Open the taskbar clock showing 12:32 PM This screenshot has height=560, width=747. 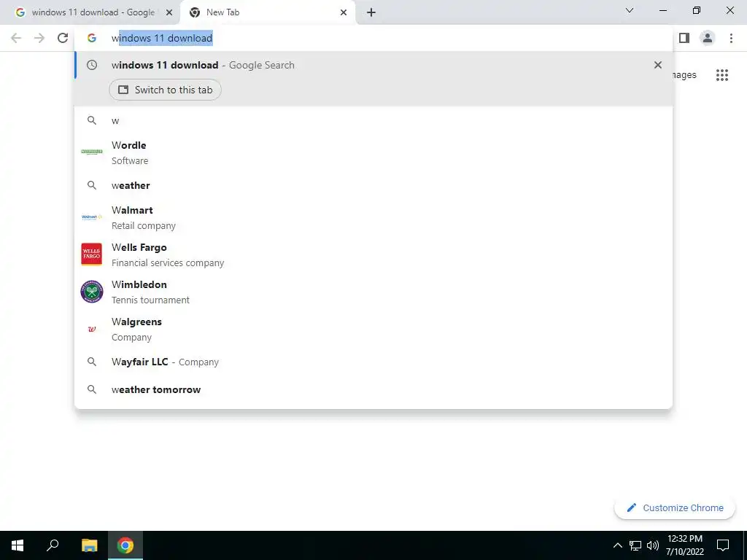click(x=685, y=545)
